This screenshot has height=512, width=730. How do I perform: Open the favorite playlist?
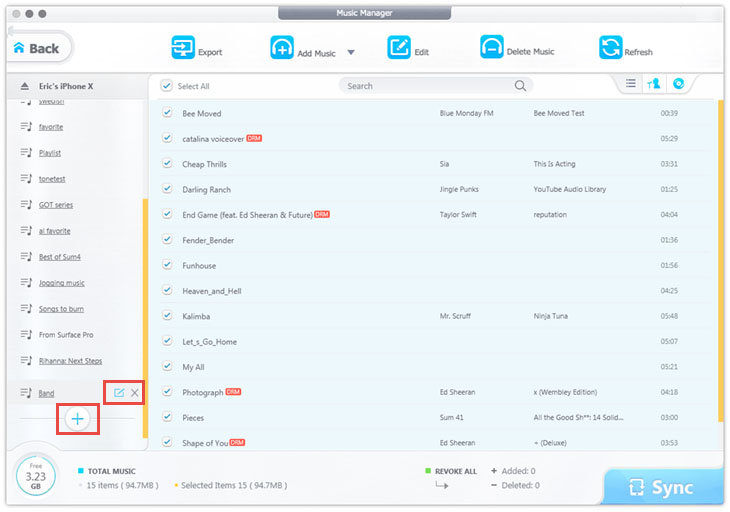tap(51, 127)
